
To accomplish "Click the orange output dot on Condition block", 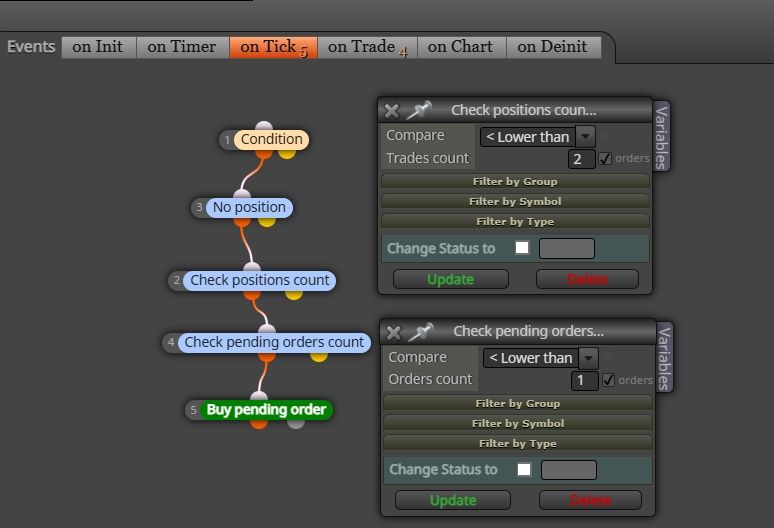I will [x=264, y=153].
